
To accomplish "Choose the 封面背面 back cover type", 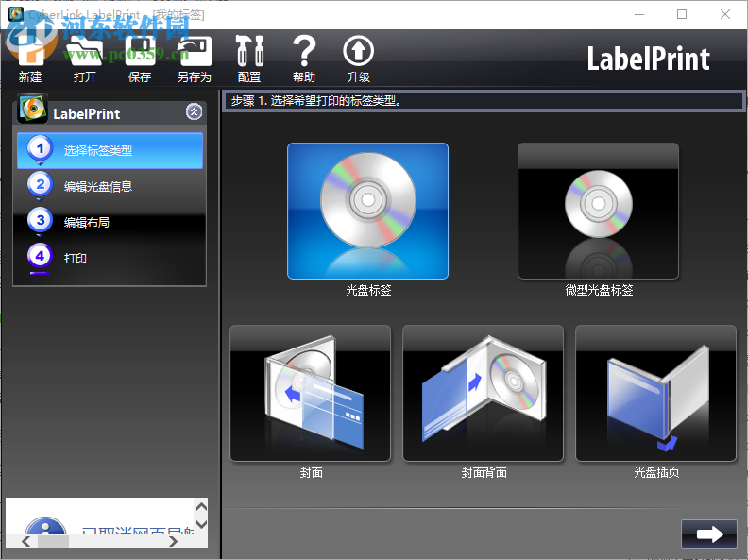I will point(484,394).
